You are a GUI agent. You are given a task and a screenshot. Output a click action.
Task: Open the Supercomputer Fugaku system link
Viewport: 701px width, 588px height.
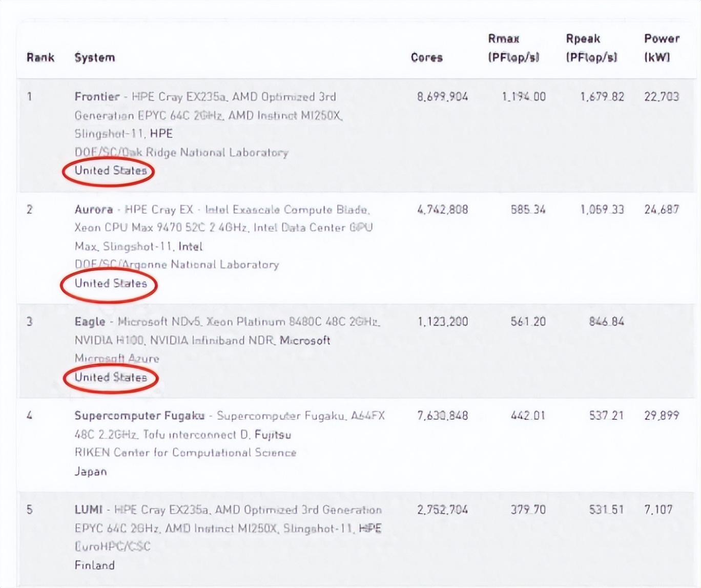click(x=139, y=415)
